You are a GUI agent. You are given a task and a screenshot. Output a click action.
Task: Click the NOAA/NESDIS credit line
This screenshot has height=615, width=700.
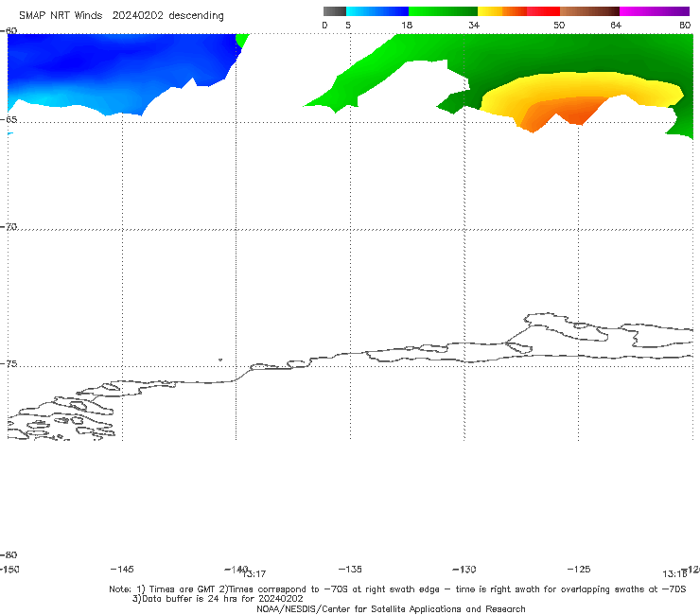coord(391,608)
